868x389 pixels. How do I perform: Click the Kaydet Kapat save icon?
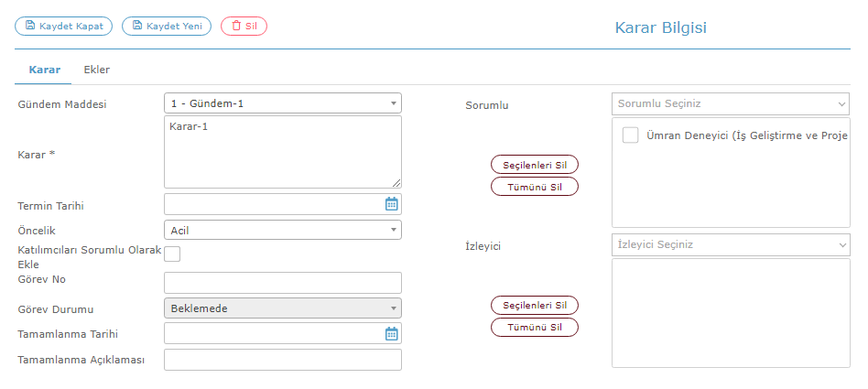30,26
